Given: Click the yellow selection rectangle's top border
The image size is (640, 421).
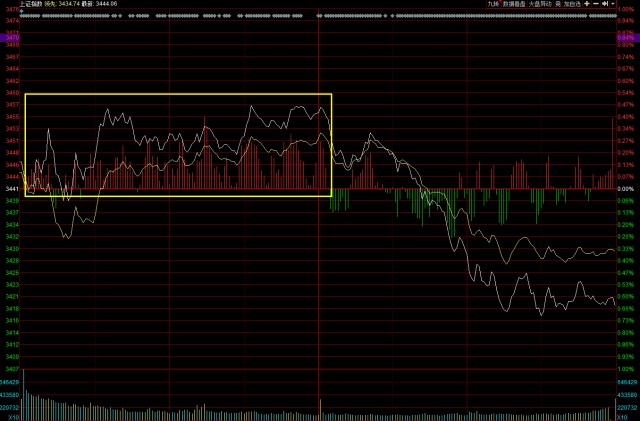Looking at the screenshot, I should tap(178, 94).
